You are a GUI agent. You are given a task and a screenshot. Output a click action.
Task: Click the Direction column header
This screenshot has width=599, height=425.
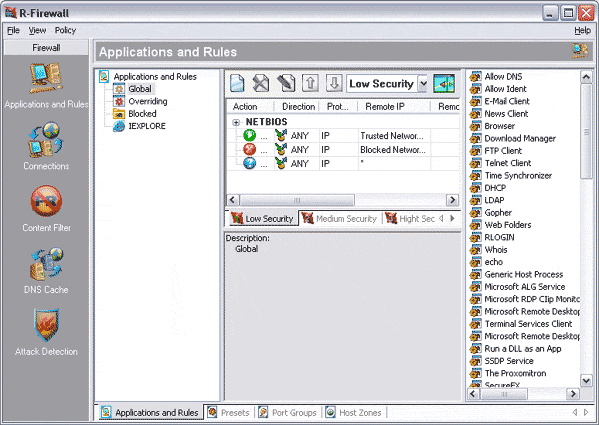point(298,107)
